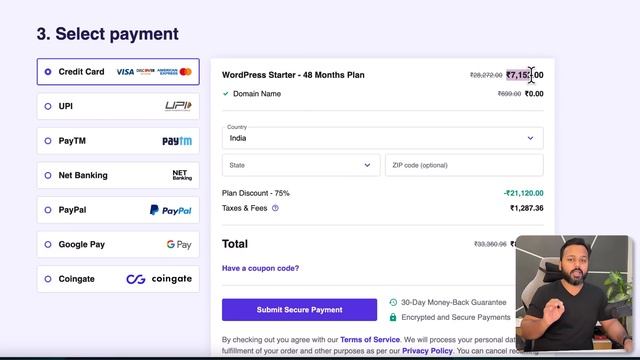The height and width of the screenshot is (360, 640).
Task: Open the Terms of Service link
Action: 370,340
